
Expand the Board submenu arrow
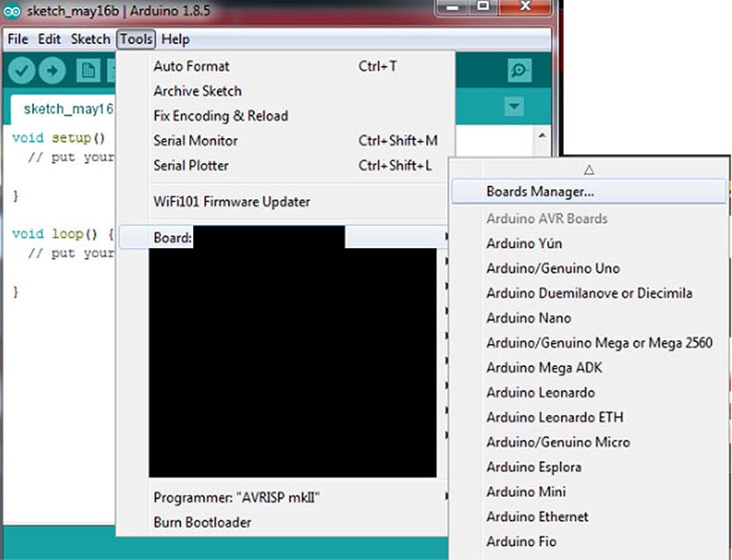pyautogui.click(x=445, y=235)
